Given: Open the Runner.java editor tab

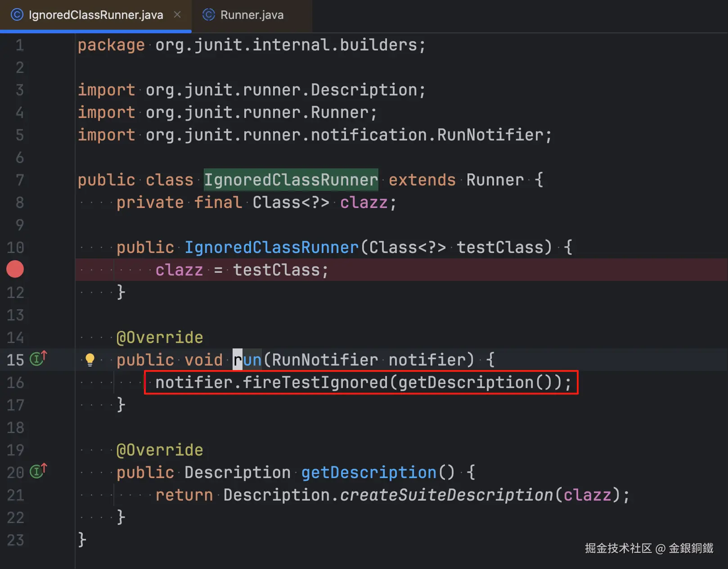Looking at the screenshot, I should pyautogui.click(x=252, y=15).
